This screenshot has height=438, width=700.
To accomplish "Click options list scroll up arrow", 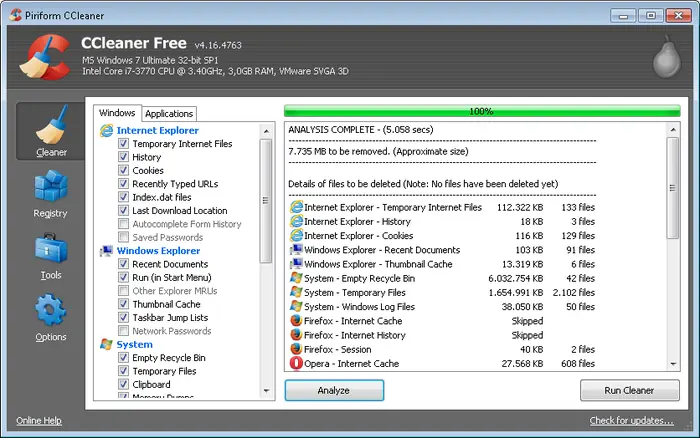I will point(266,131).
